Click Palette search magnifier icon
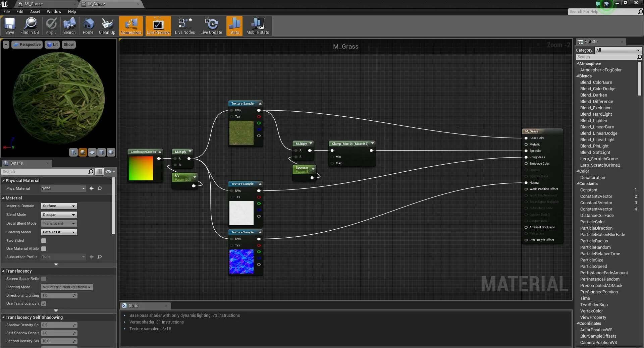644x348 pixels. click(x=639, y=57)
